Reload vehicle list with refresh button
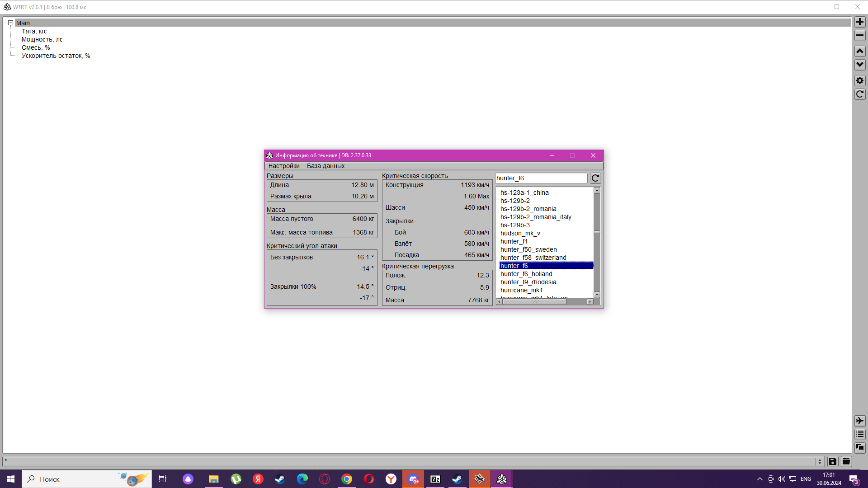868x488 pixels. click(x=595, y=178)
